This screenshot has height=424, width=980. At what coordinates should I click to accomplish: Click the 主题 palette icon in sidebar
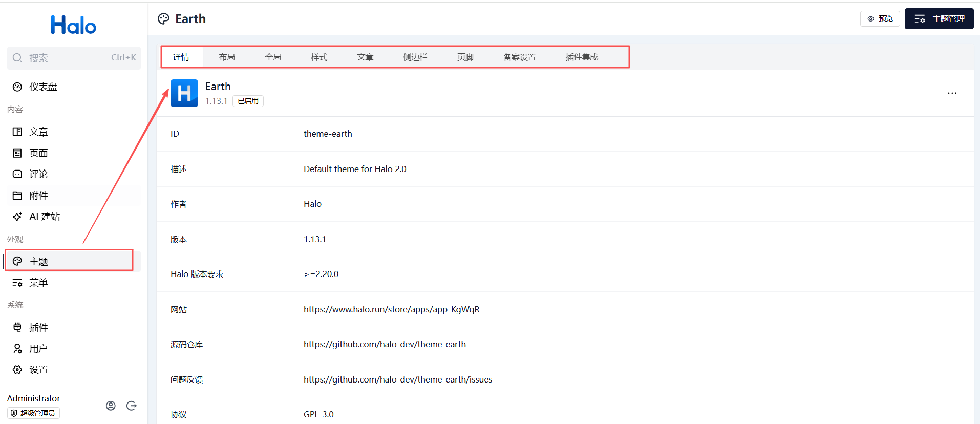pyautogui.click(x=17, y=261)
